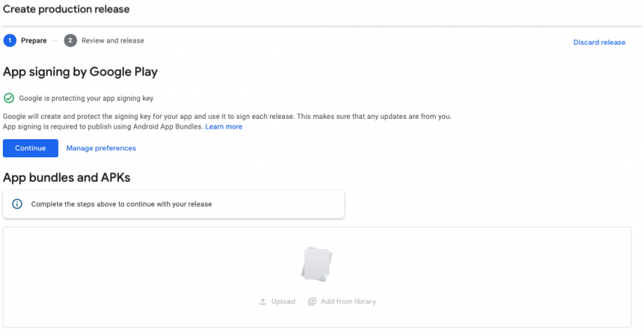
Task: Open Manage preferences
Action: click(x=101, y=148)
